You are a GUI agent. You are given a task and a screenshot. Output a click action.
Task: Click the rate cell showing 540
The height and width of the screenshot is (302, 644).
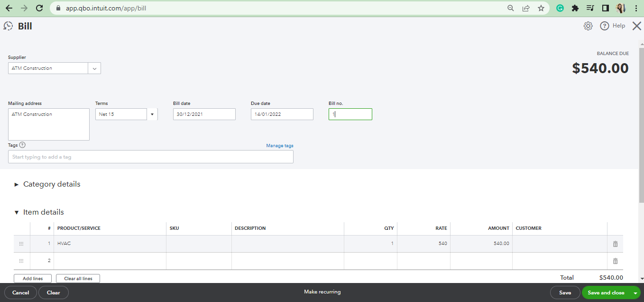pyautogui.click(x=424, y=244)
